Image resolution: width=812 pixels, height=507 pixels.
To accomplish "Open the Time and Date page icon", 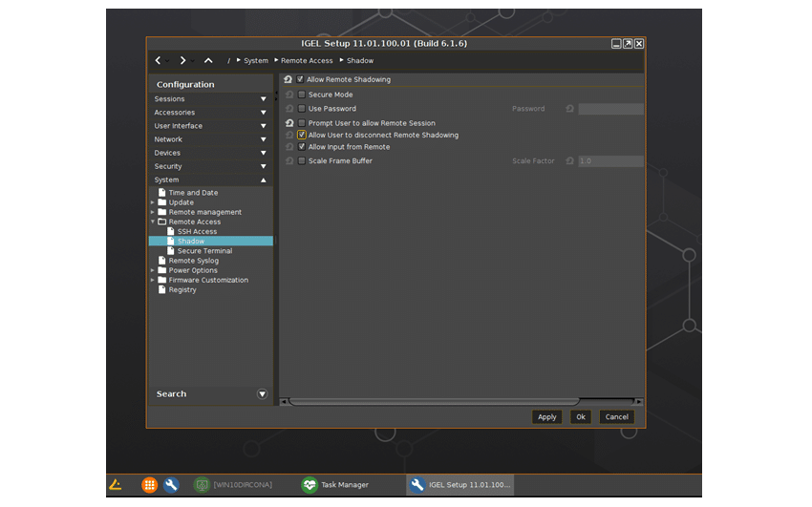I will pyautogui.click(x=162, y=193).
